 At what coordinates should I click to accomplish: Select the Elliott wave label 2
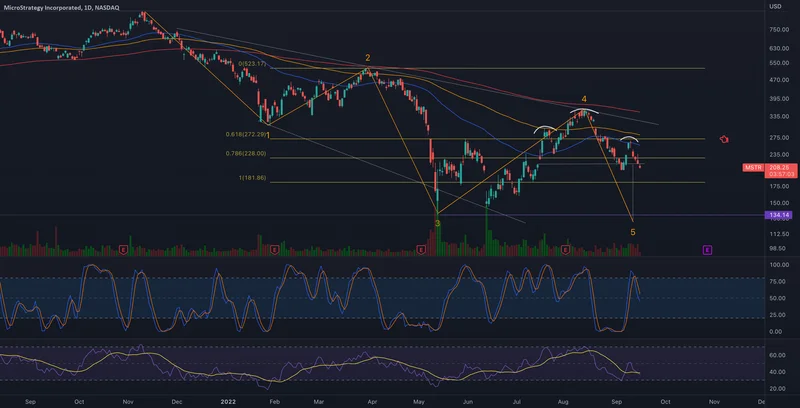click(x=368, y=58)
